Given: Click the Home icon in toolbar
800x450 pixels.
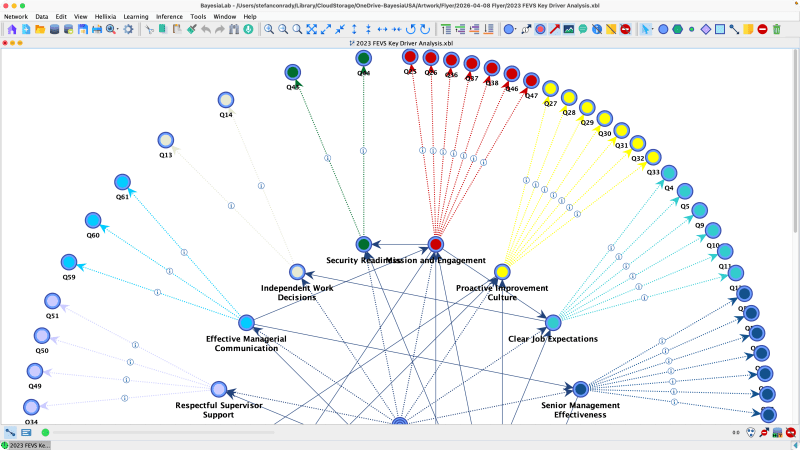Looking at the screenshot, I should tap(12, 30).
